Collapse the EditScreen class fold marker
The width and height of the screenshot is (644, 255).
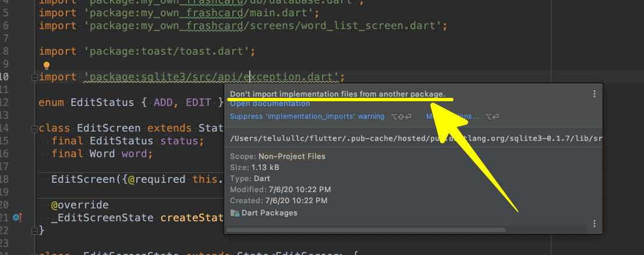coord(35,129)
